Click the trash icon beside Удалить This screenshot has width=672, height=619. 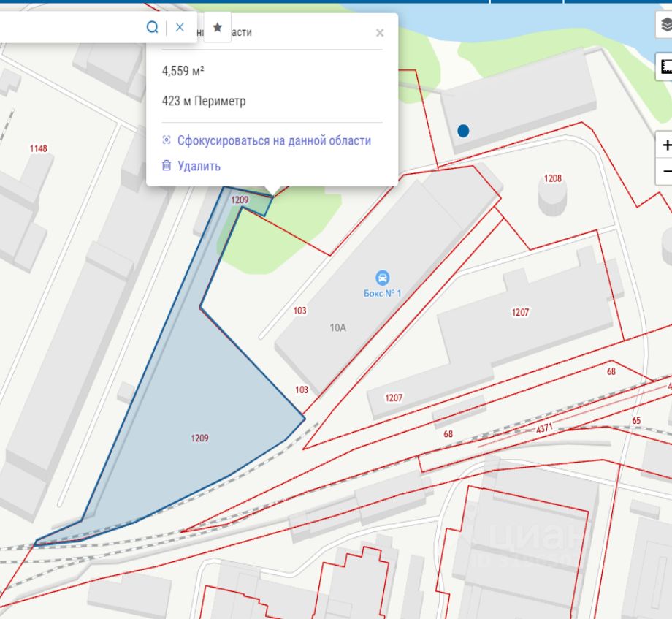coord(167,166)
